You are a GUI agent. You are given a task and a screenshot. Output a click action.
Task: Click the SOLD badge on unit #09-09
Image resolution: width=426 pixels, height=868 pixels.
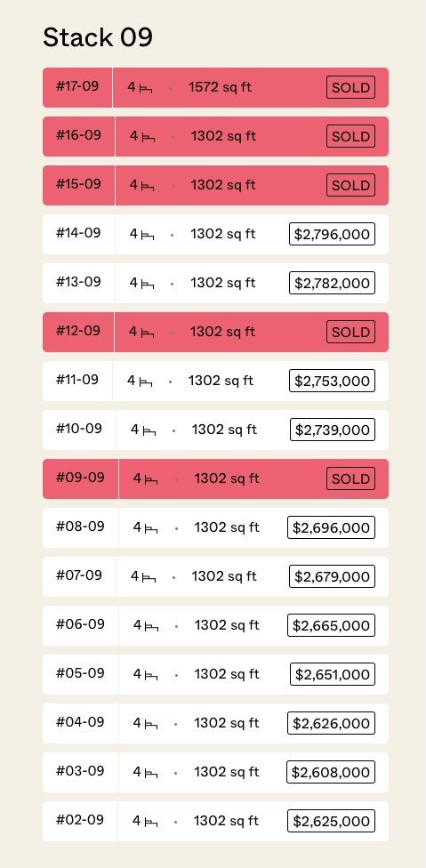(350, 478)
